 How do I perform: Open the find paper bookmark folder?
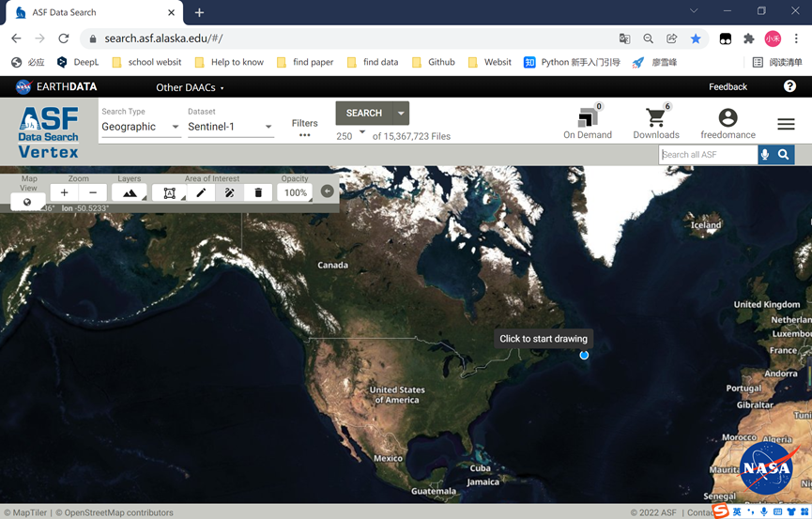point(305,62)
